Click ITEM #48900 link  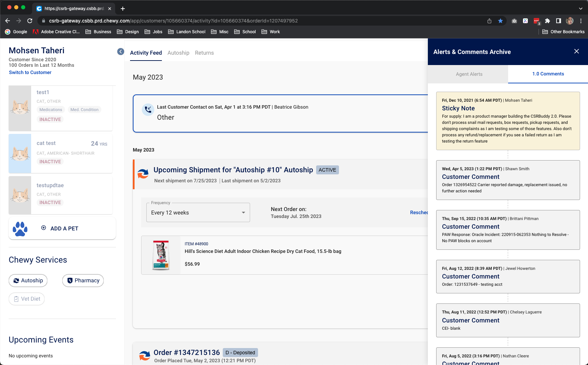196,244
